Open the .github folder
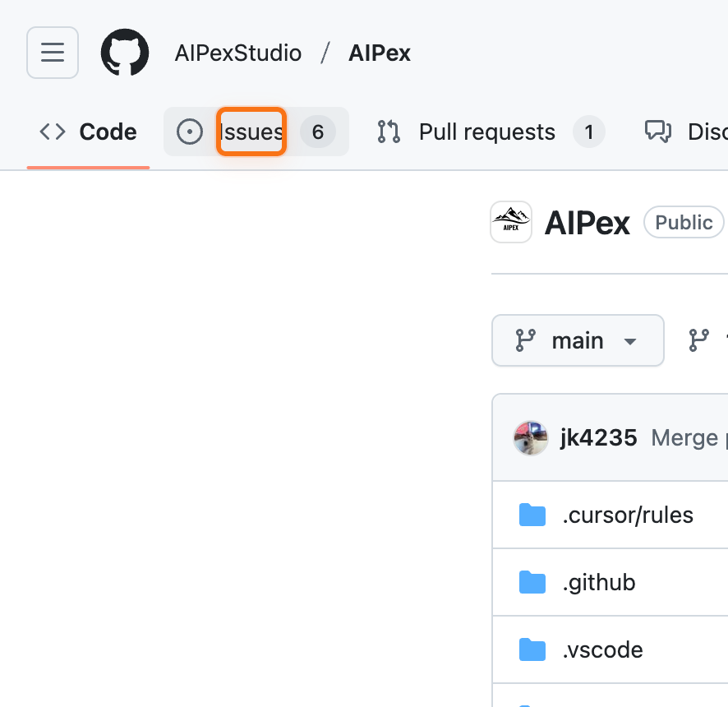The width and height of the screenshot is (728, 707). tap(598, 583)
